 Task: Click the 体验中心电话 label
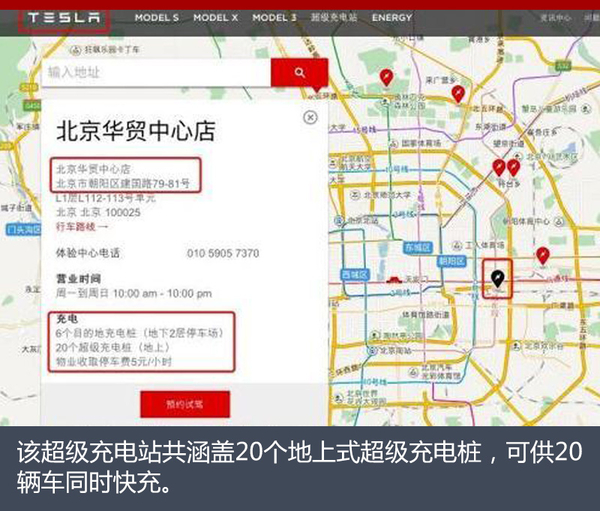(88, 253)
